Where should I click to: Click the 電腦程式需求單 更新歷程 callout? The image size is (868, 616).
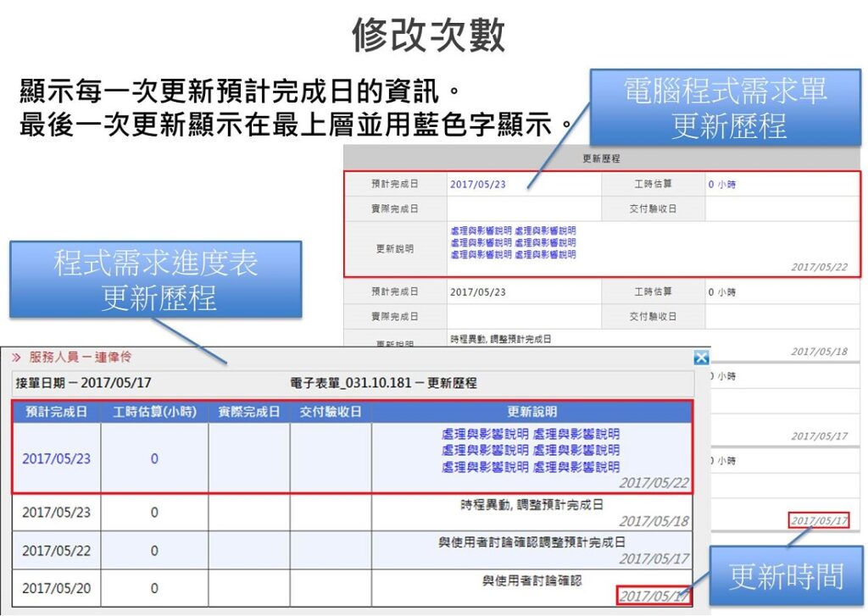(725, 108)
